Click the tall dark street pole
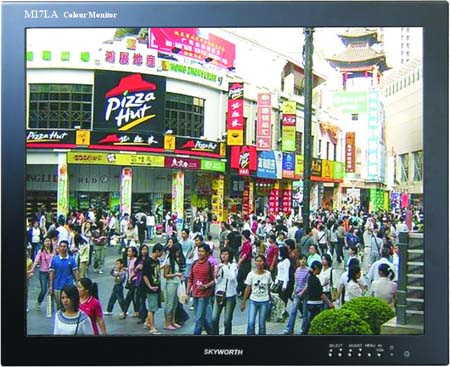Viewport: 450px width, 367px height. (308, 127)
